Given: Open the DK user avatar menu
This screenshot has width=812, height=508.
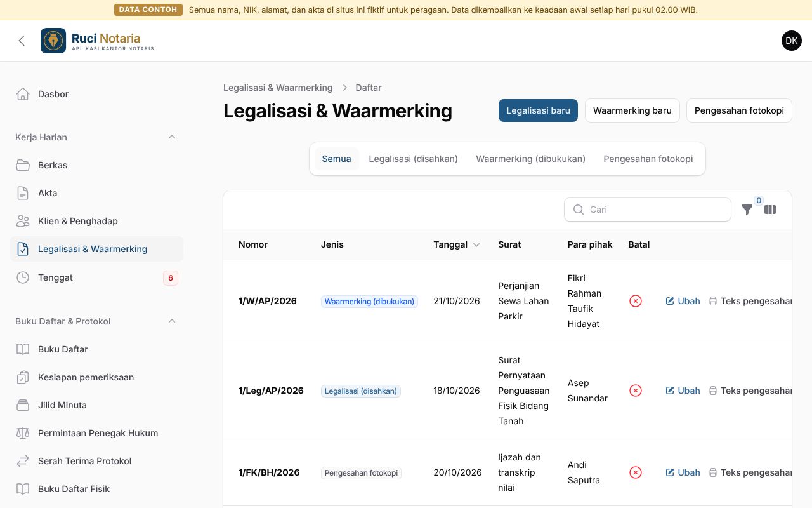Looking at the screenshot, I should pos(792,41).
